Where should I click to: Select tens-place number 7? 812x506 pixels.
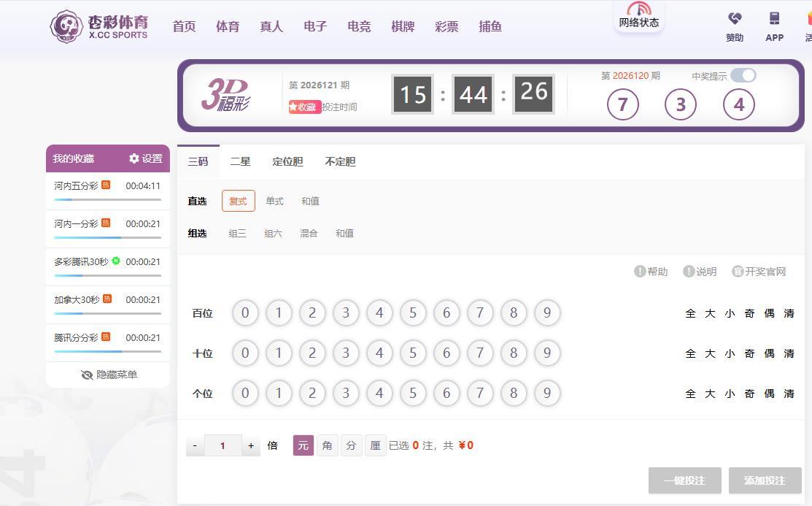(480, 353)
